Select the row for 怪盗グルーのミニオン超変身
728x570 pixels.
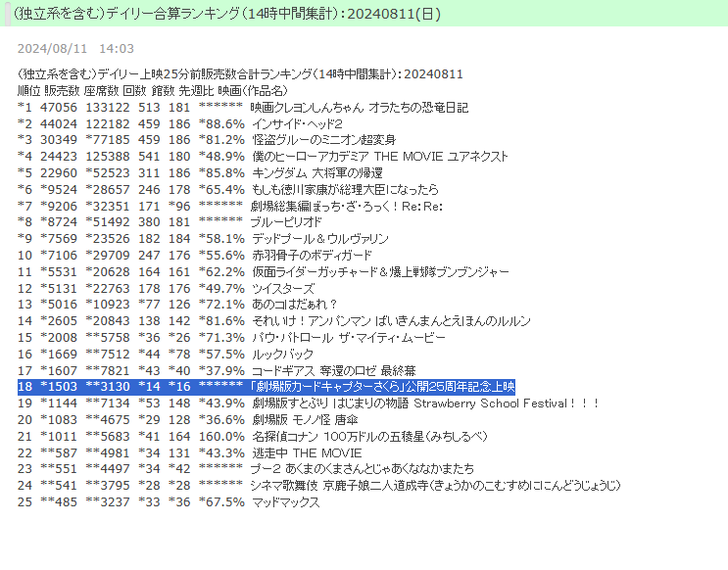click(x=207, y=140)
